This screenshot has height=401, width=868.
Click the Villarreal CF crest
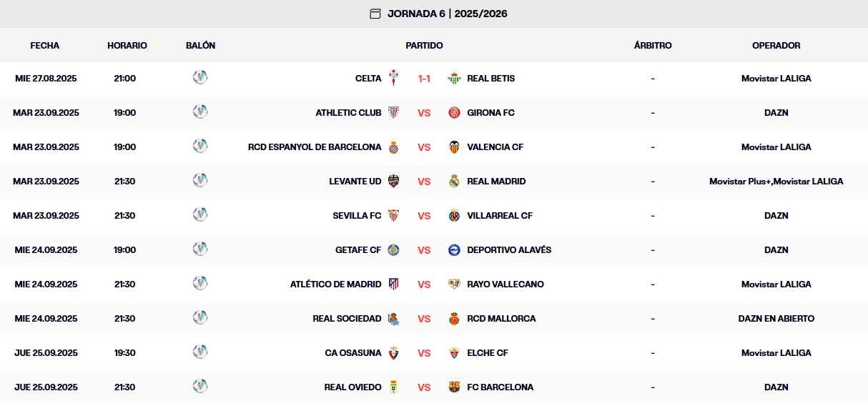[454, 215]
